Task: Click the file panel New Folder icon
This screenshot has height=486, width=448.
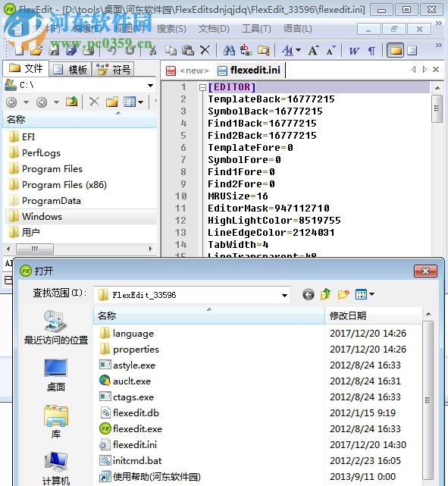Action: (112, 102)
